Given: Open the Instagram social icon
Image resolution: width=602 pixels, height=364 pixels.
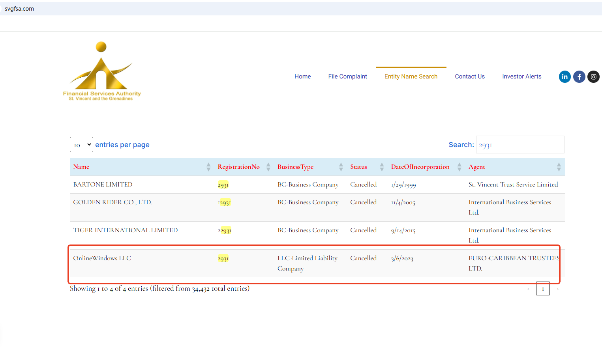Looking at the screenshot, I should click(593, 77).
